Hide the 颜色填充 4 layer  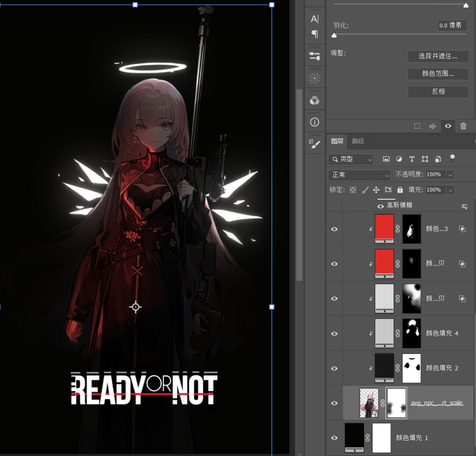coord(335,334)
